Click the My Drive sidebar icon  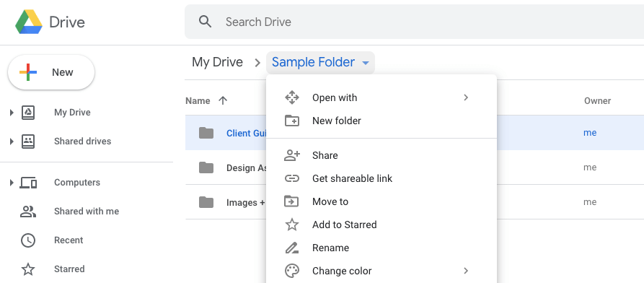coord(28,113)
